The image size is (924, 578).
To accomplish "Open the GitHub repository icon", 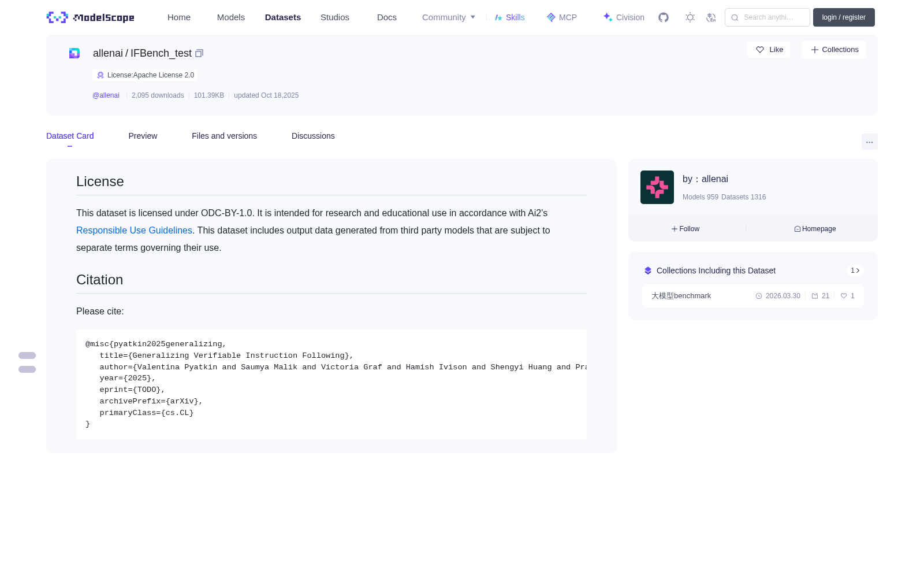I will tap(664, 17).
